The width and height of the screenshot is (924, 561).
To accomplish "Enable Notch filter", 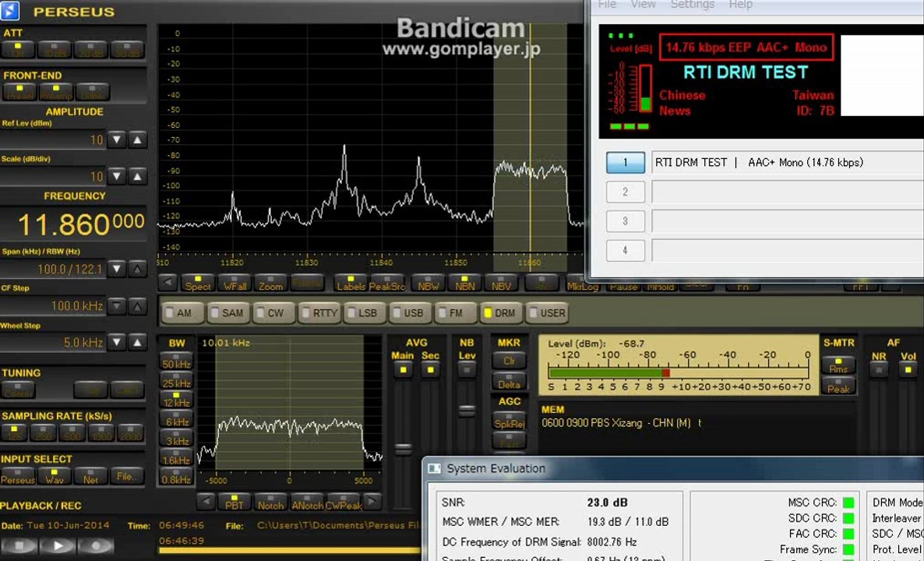I will (270, 502).
